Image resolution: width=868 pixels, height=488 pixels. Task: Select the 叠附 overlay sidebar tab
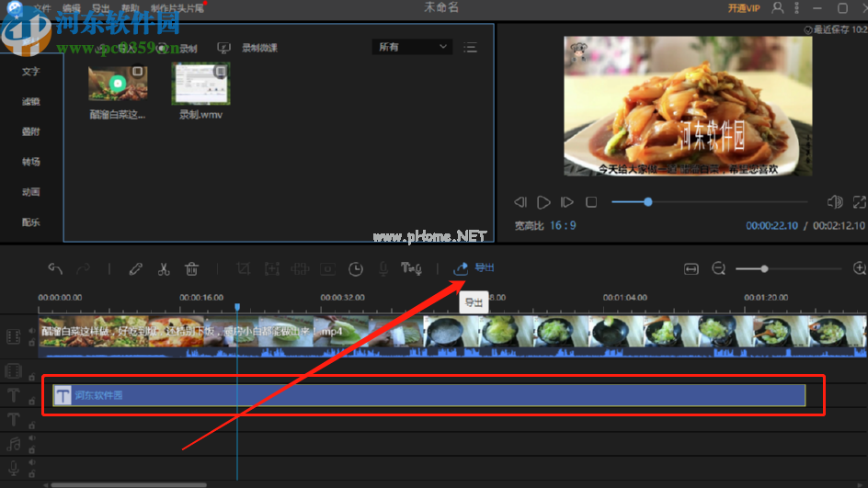31,131
